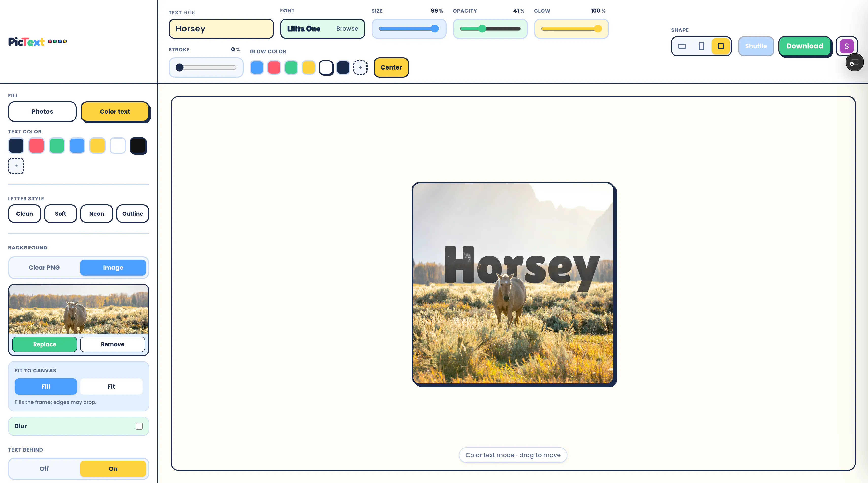Open the purple S profile avatar

(x=846, y=46)
